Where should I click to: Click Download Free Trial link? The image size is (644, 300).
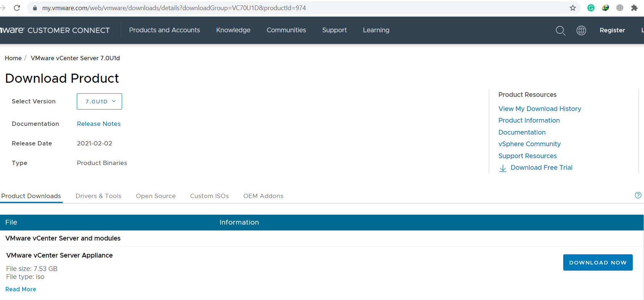(541, 168)
